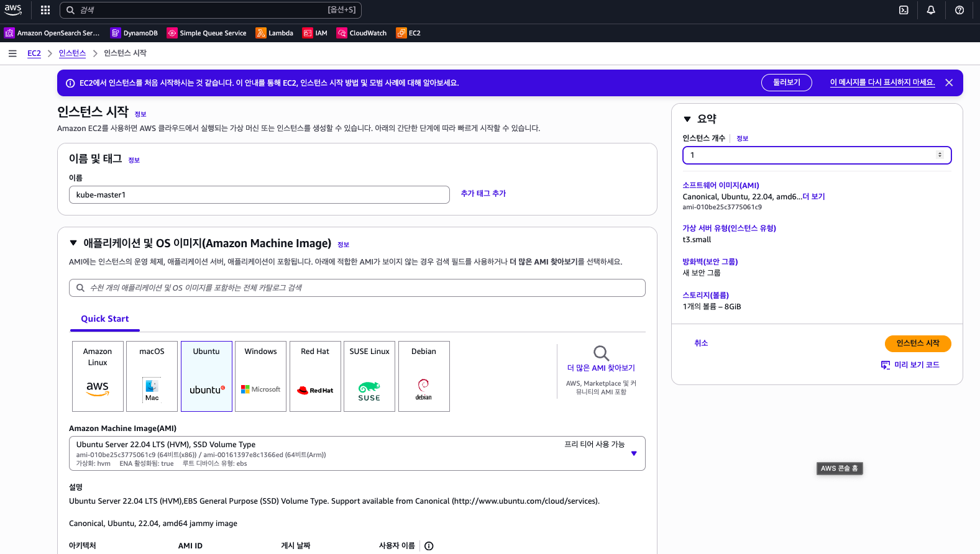
Task: Click the 정보 link beside 인스턴스 시작 heading
Action: pyautogui.click(x=140, y=114)
